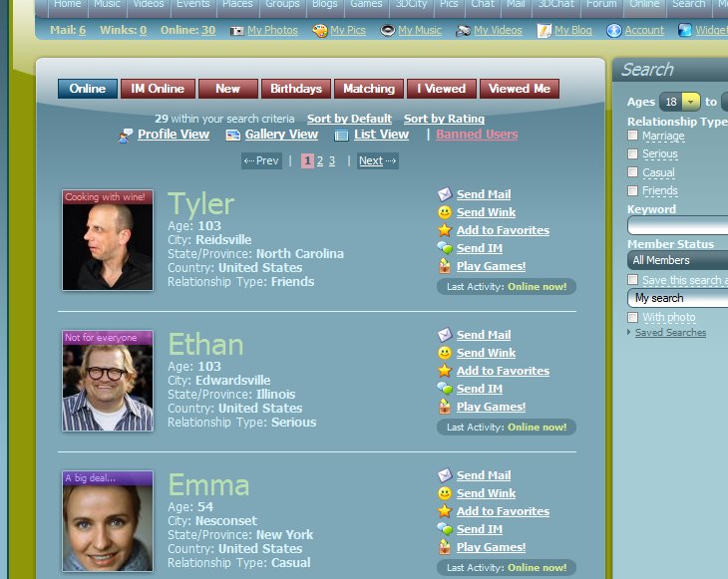
Task: Click inside the Keyword search field
Action: tap(678, 226)
